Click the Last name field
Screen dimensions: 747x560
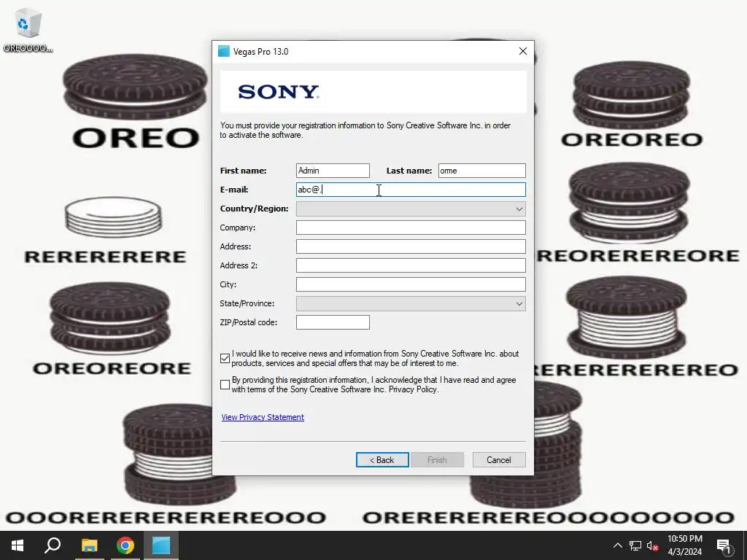(481, 171)
